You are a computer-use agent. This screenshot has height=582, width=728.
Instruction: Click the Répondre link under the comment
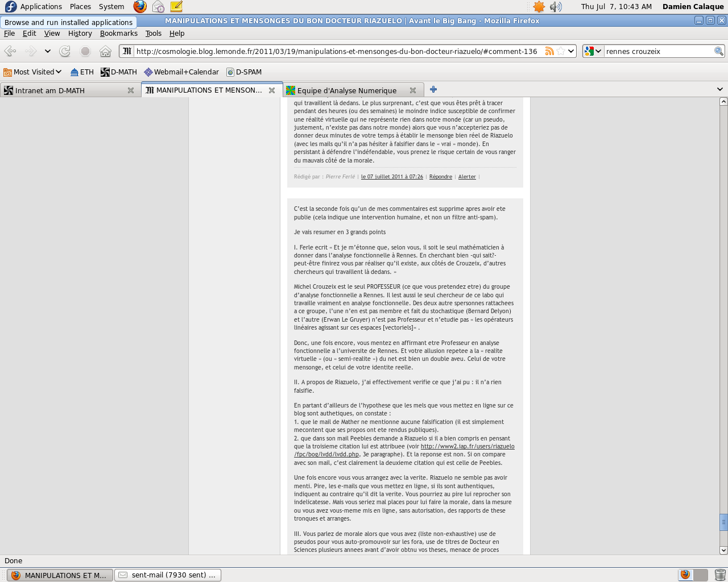(441, 177)
